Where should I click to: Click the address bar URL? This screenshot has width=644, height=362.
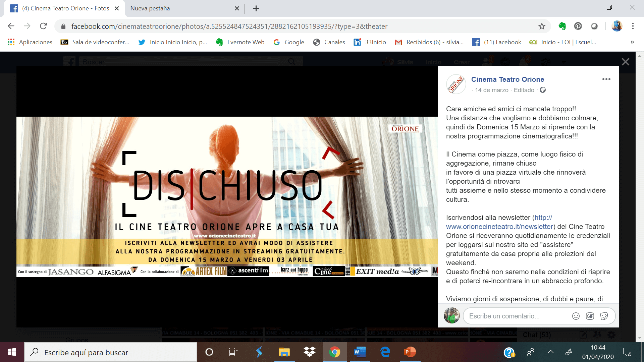click(x=229, y=26)
